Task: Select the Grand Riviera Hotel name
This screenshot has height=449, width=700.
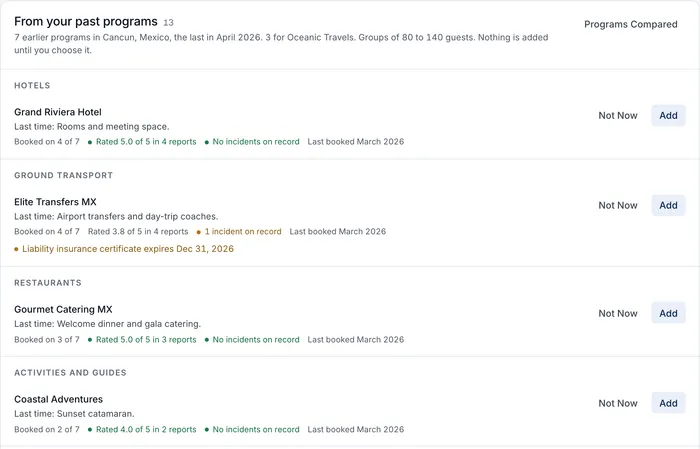Action: 58,112
